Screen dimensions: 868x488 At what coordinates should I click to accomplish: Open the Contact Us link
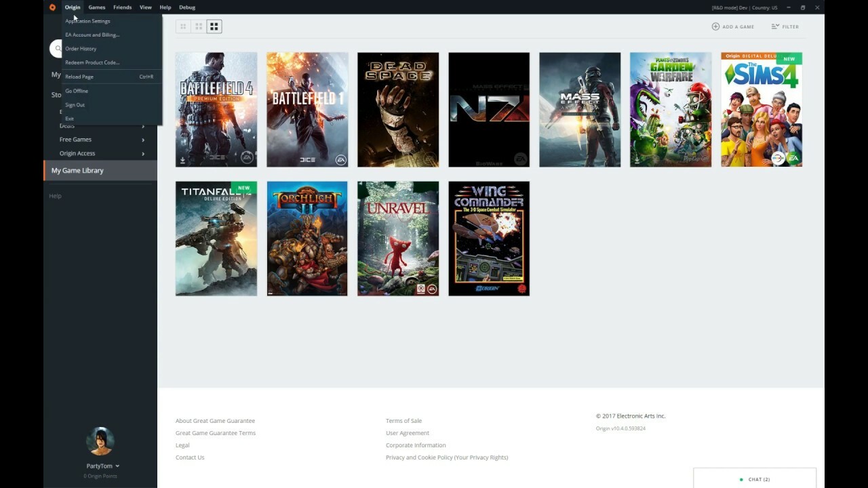tap(190, 457)
